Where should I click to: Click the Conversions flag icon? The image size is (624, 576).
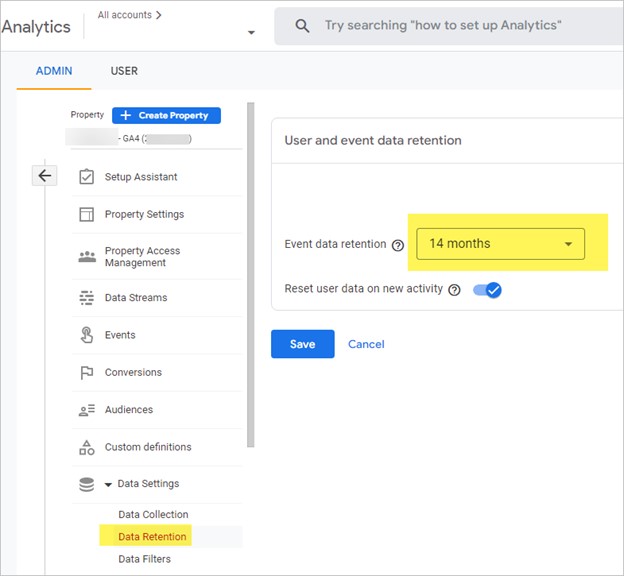(87, 373)
